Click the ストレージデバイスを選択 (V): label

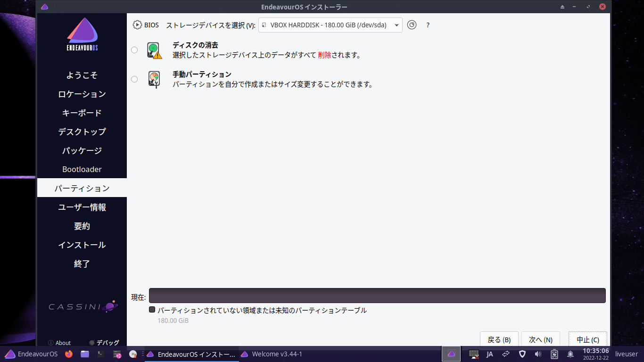click(211, 25)
